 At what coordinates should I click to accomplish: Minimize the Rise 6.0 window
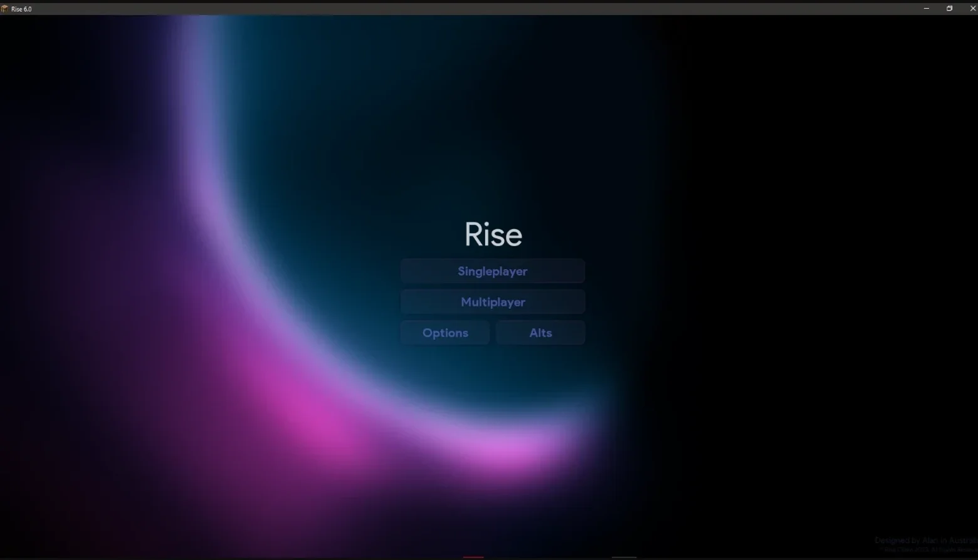pyautogui.click(x=926, y=9)
